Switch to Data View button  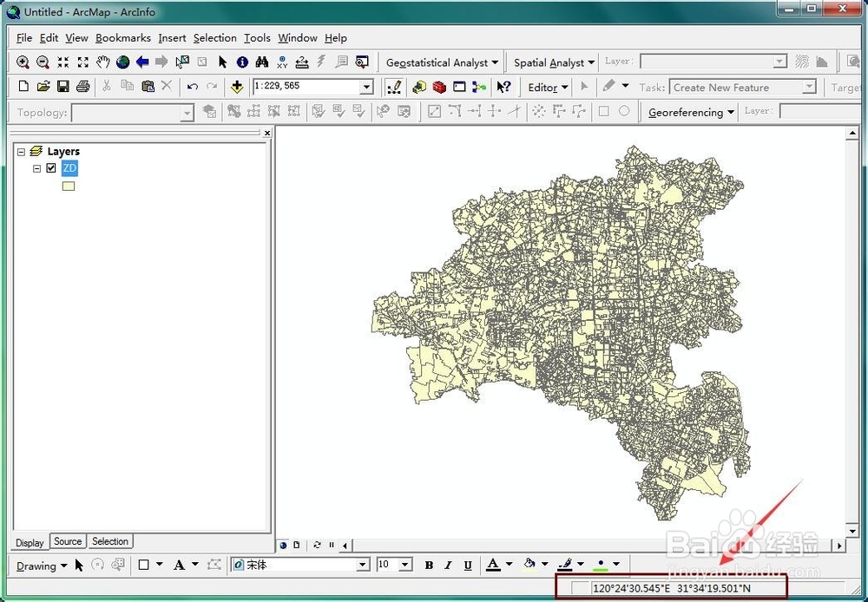tap(284, 545)
